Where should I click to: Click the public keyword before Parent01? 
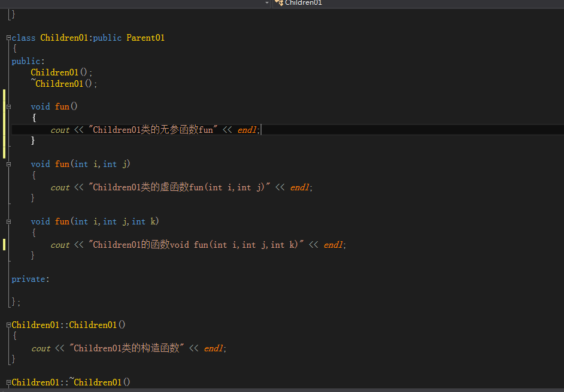[107, 38]
